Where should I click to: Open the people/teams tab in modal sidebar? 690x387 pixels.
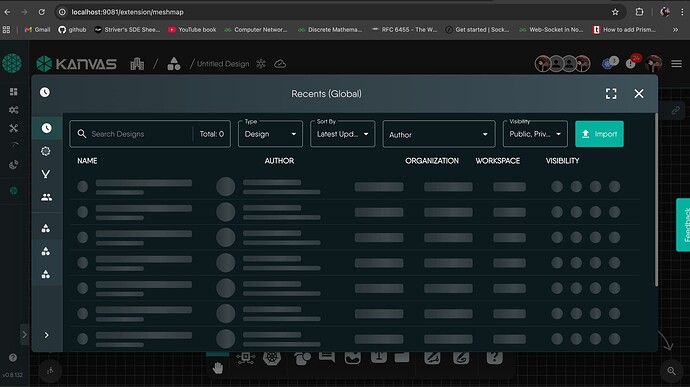46,197
